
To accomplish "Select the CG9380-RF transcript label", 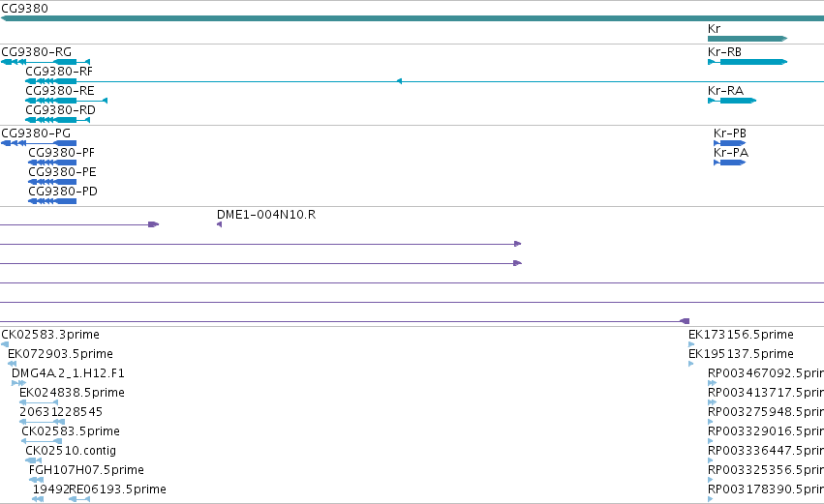I will point(59,71).
